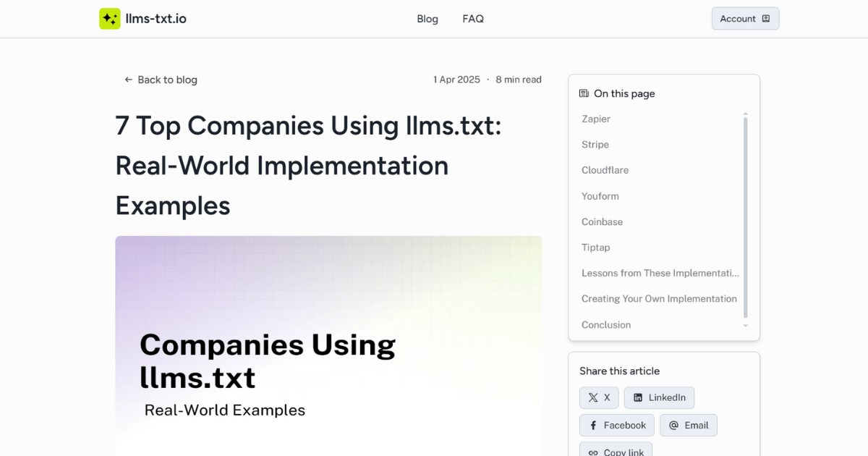Jump to Lessons from These Implementations section

coord(660,273)
